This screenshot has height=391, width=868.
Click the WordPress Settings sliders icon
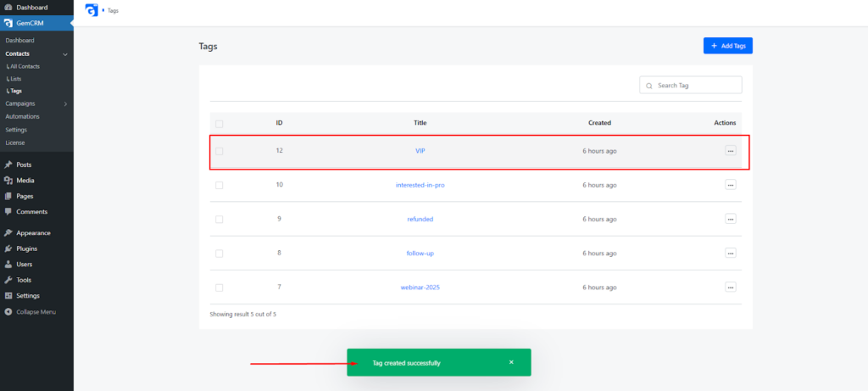(8, 296)
